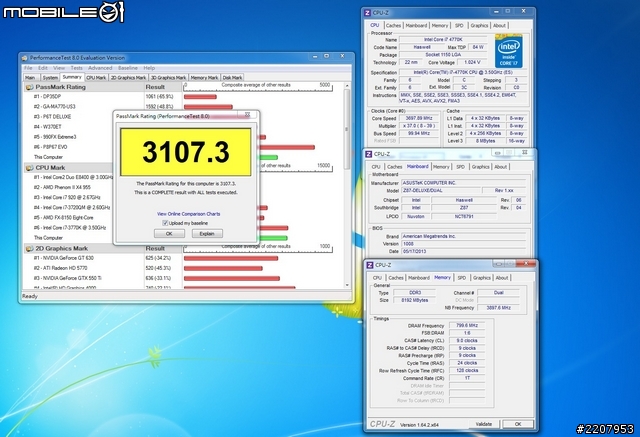Screen dimensions: 640x437
Task: Click the Core Speed value in CPU-Z
Action: [x=419, y=118]
